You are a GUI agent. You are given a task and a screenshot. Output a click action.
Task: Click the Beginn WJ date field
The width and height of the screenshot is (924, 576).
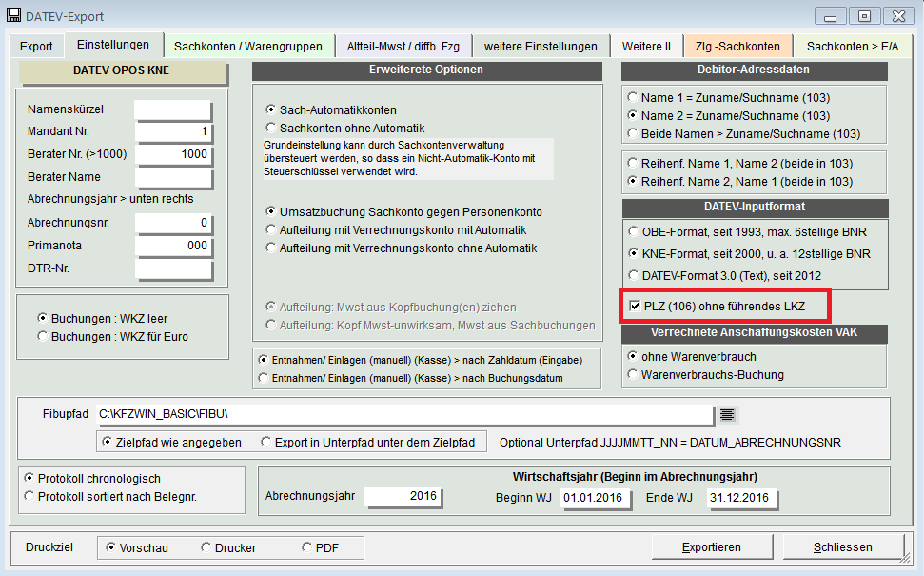tap(595, 498)
